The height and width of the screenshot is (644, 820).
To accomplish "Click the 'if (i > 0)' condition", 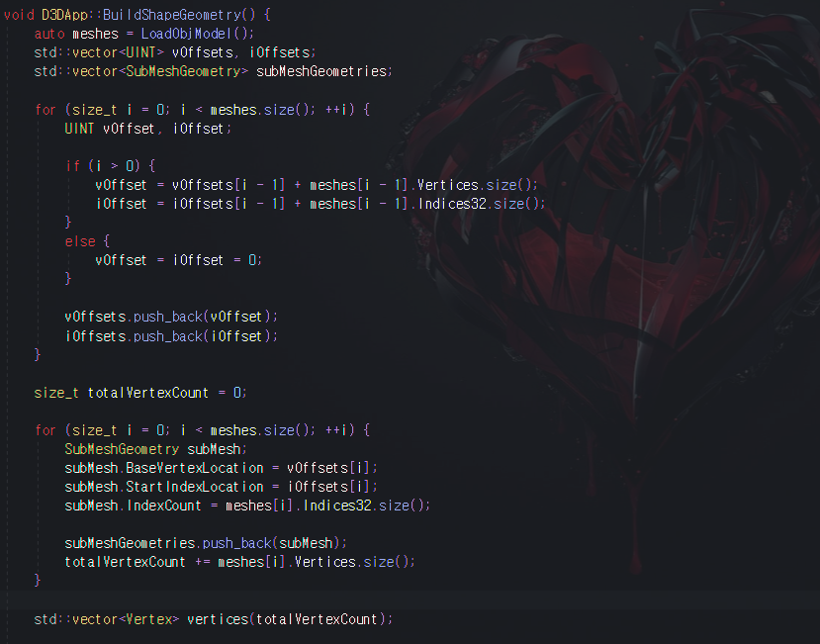I will click(111, 166).
